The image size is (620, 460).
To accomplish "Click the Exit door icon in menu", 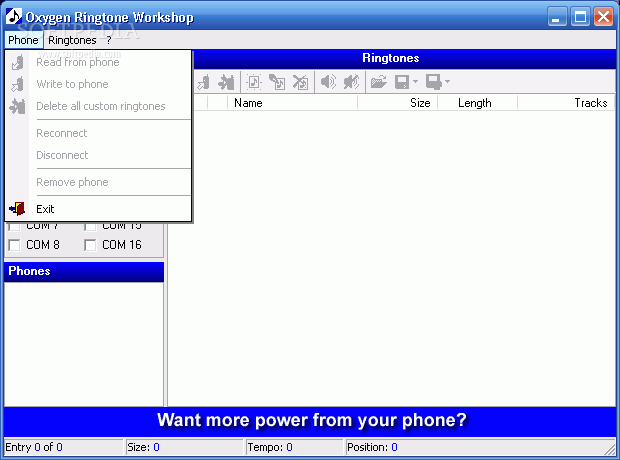I will coord(17,209).
